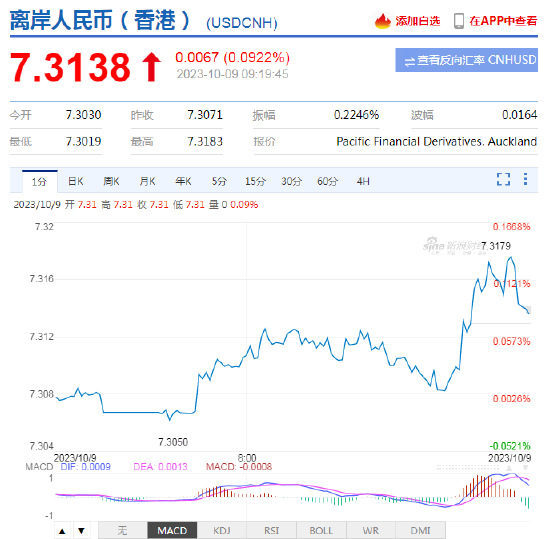This screenshot has height=539, width=550.
Task: Select the BOLL indicator
Action: (321, 531)
